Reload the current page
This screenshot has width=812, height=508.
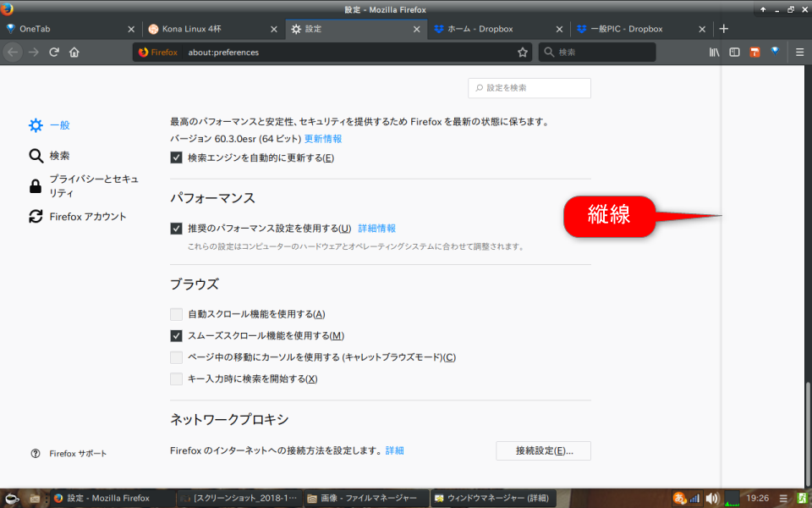pos(54,52)
